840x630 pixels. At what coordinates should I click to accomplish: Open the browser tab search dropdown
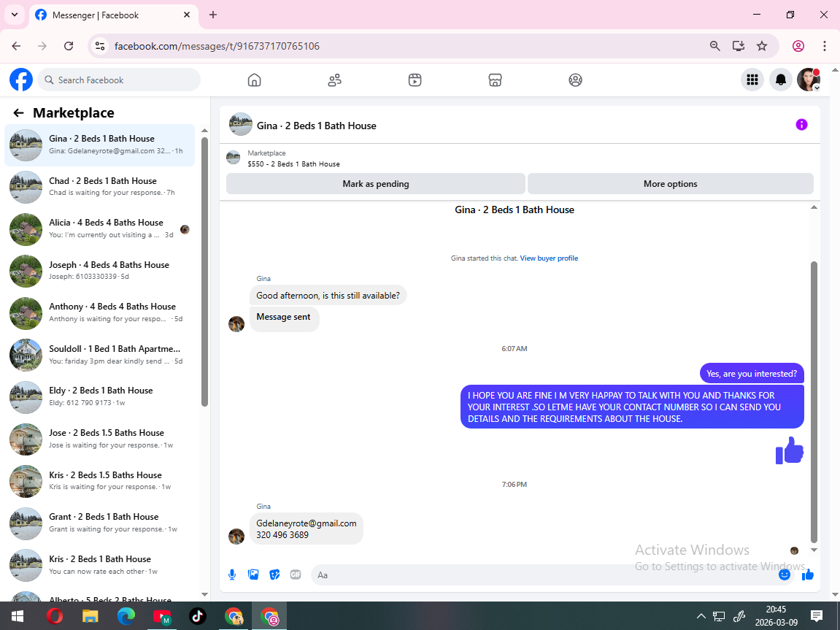[15, 15]
